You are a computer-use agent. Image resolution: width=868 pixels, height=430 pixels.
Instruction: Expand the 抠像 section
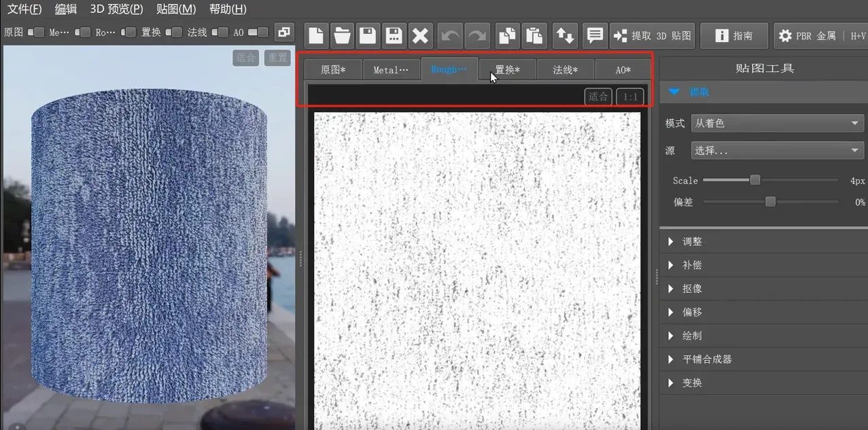763,289
